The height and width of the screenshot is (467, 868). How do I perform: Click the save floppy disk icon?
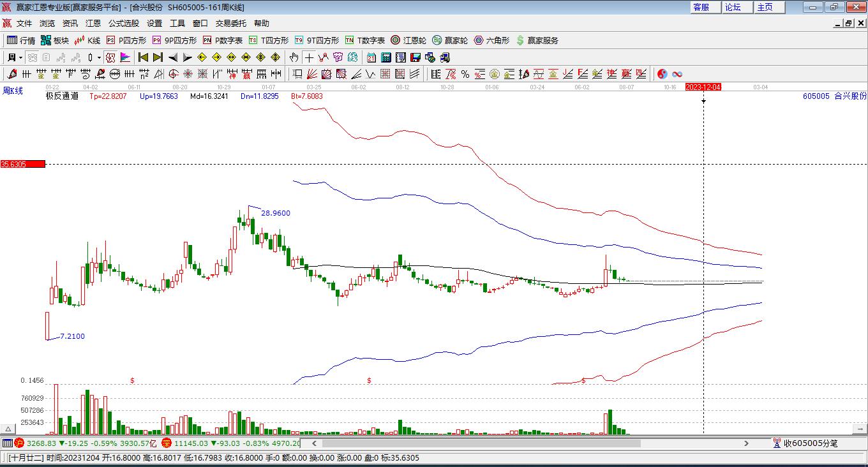pyautogui.click(x=415, y=57)
